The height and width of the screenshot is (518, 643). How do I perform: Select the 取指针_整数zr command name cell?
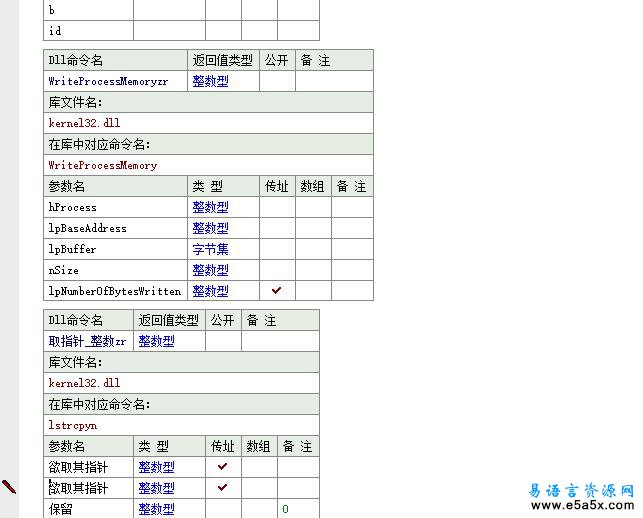click(x=89, y=341)
